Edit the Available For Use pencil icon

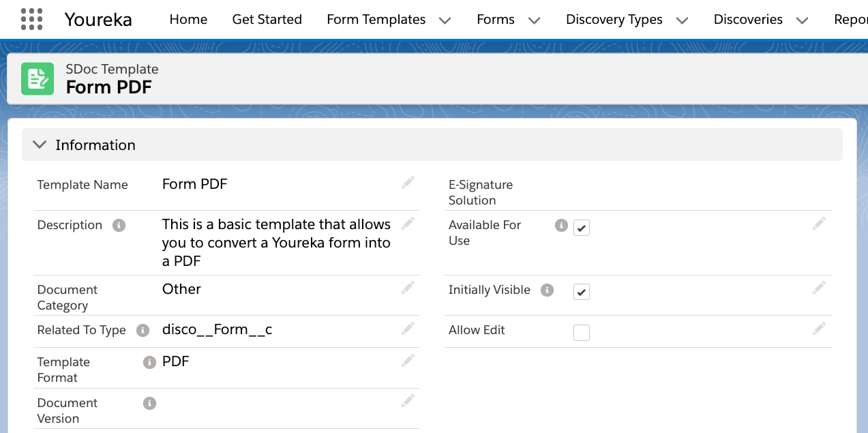click(x=819, y=223)
